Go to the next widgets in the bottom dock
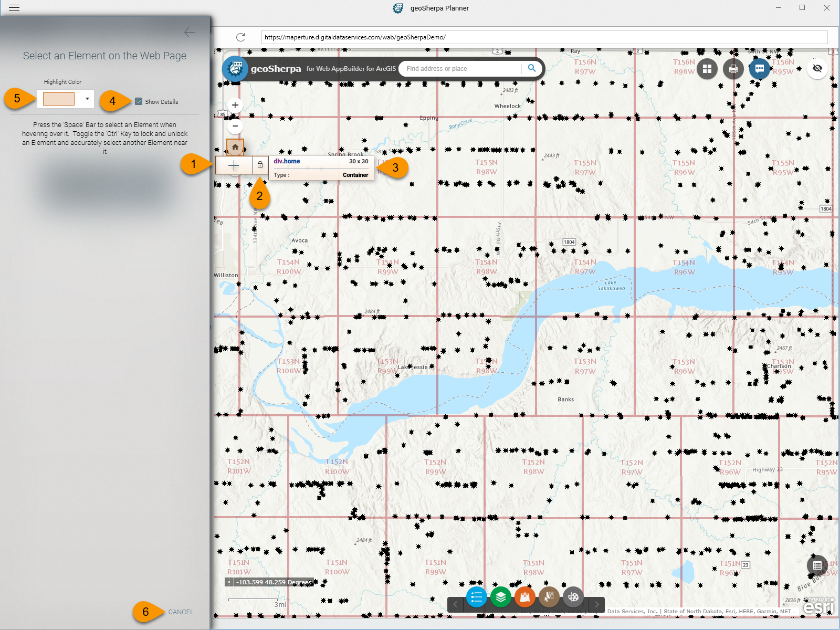Image resolution: width=840 pixels, height=630 pixels. coord(597,604)
